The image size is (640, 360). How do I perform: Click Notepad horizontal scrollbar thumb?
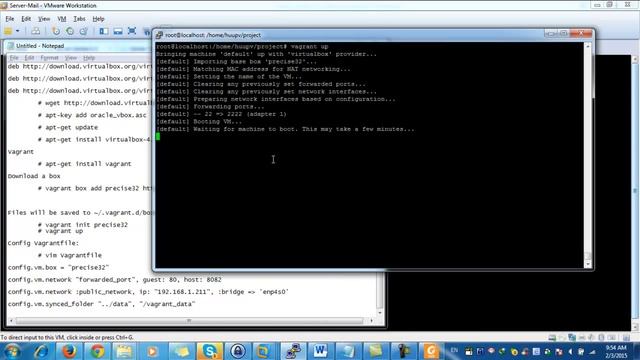[x=189, y=321]
